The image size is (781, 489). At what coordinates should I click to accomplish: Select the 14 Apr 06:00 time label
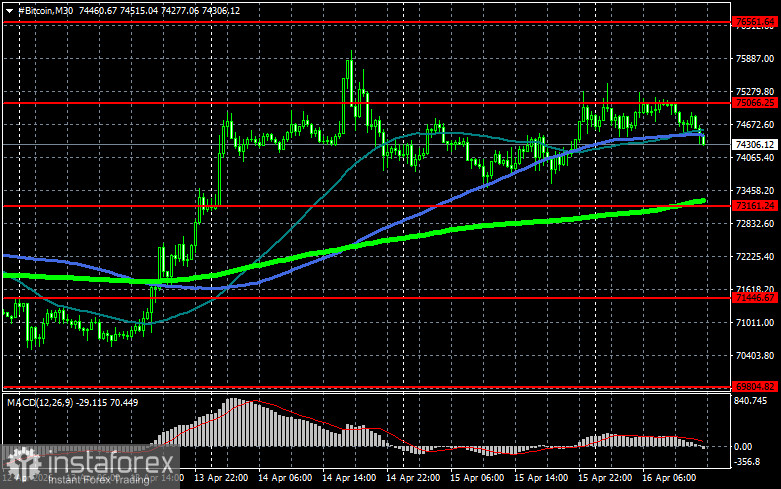285,478
